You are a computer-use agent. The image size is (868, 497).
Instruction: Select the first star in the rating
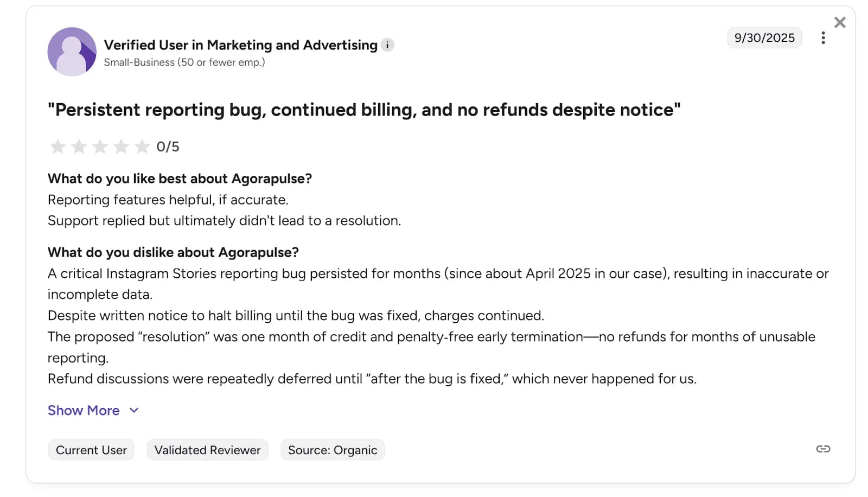58,146
